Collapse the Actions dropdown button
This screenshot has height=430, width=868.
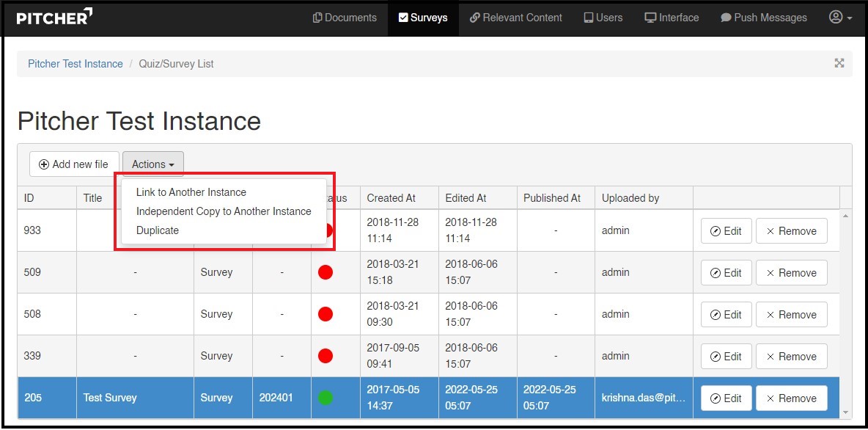[152, 164]
